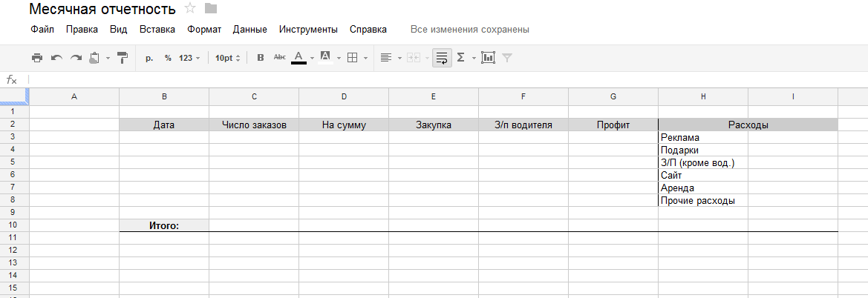Click the print icon in toolbar
The image size is (868, 298).
pyautogui.click(x=37, y=58)
